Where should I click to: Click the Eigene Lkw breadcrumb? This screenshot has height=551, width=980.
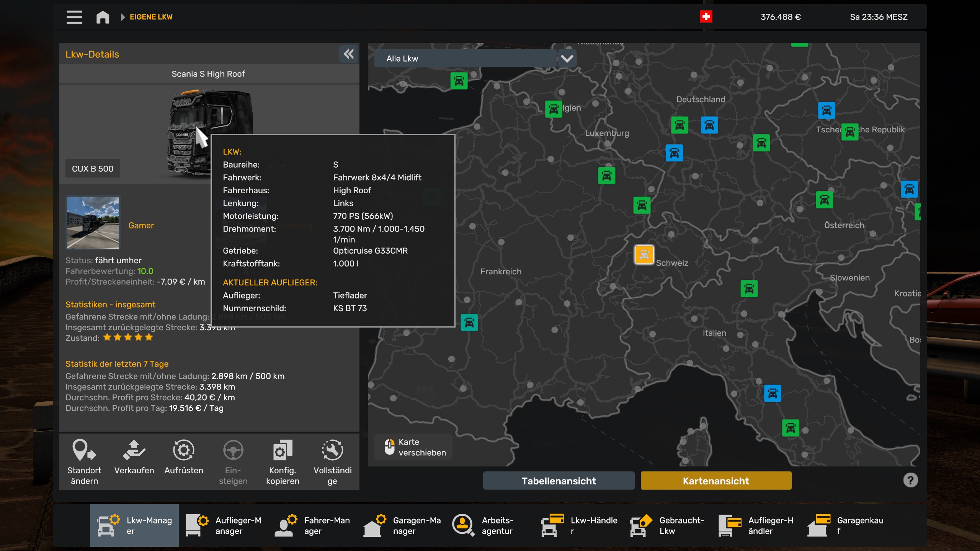151,17
